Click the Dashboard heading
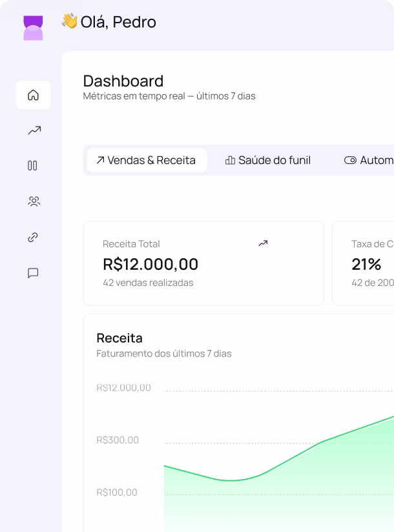 point(123,81)
